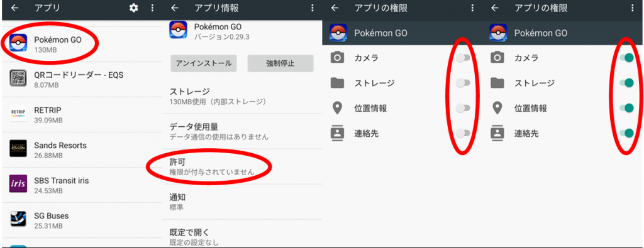Open overflow menu on アプリ情報 screen
Viewport: 644px width, 248px height.
coord(313,8)
